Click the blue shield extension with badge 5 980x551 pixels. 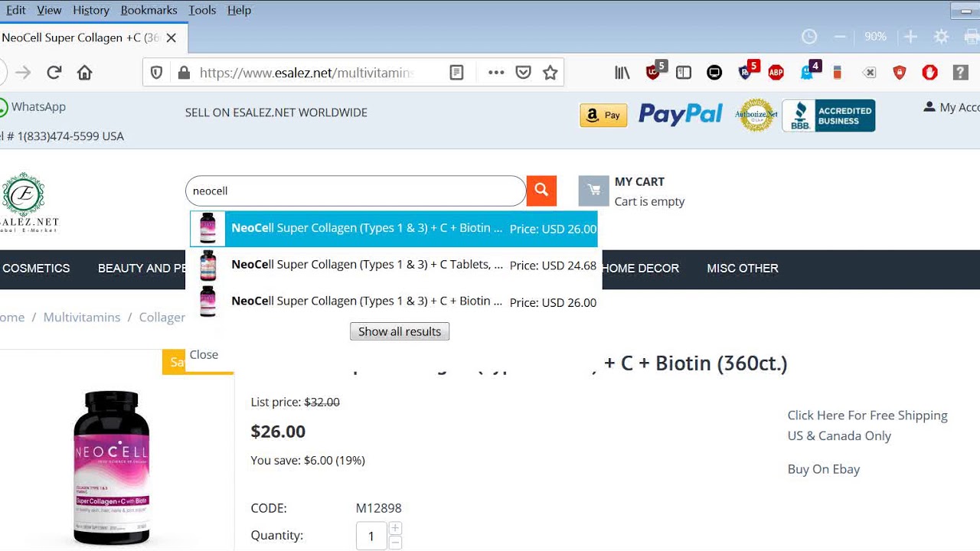[x=746, y=71]
